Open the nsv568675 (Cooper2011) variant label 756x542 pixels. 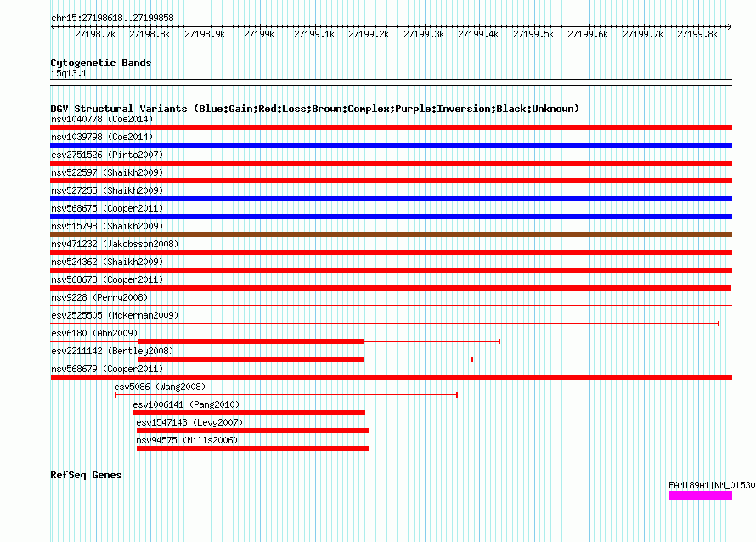107,208
